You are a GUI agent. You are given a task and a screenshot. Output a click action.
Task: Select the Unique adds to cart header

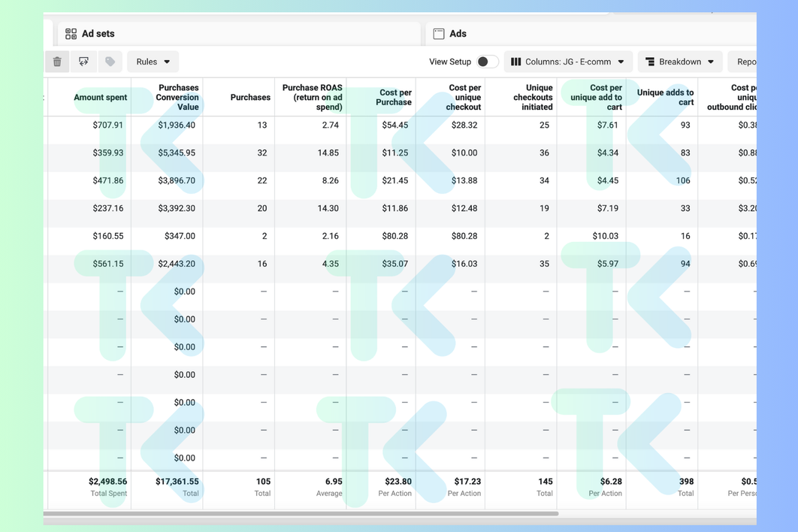coord(665,98)
